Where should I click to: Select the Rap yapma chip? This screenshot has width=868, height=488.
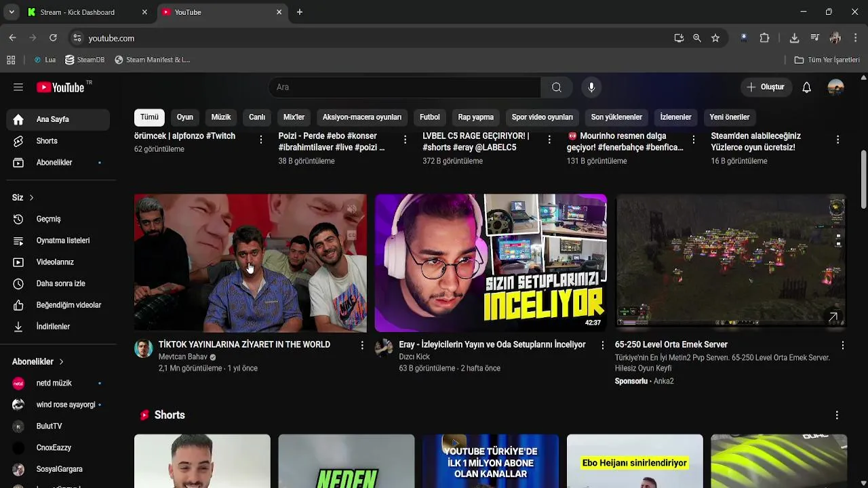point(476,117)
